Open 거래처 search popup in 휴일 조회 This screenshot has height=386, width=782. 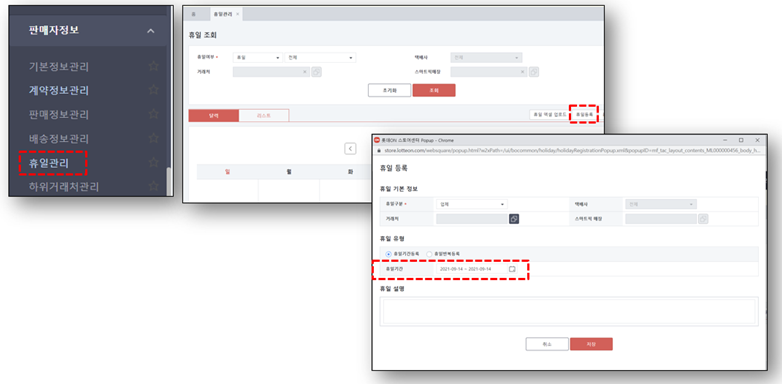(316, 72)
